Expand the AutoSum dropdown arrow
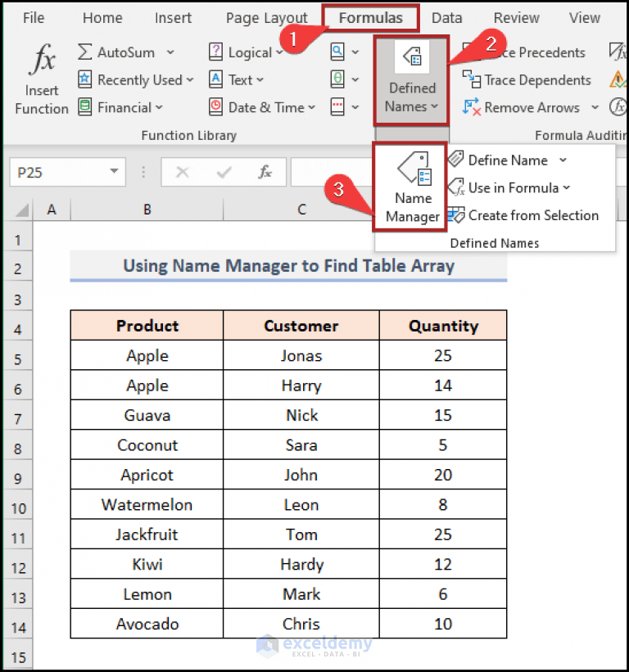629x672 pixels. click(x=170, y=52)
